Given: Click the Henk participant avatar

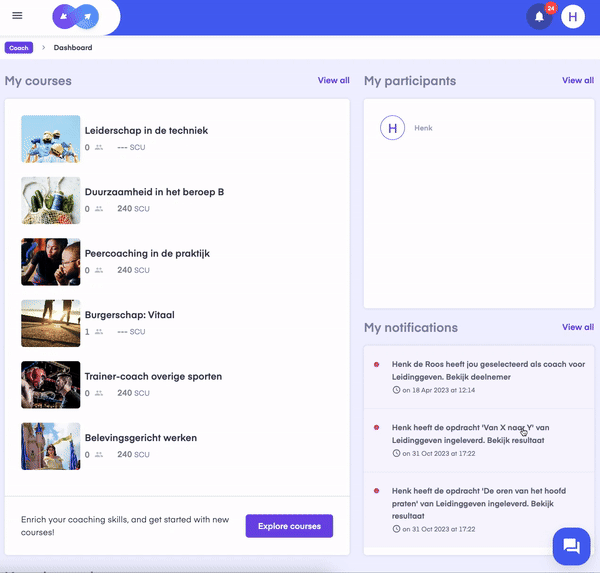Looking at the screenshot, I should point(392,128).
